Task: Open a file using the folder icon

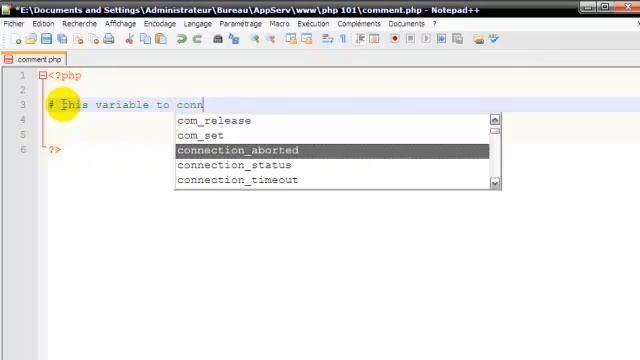Action: pyautogui.click(x=31, y=39)
